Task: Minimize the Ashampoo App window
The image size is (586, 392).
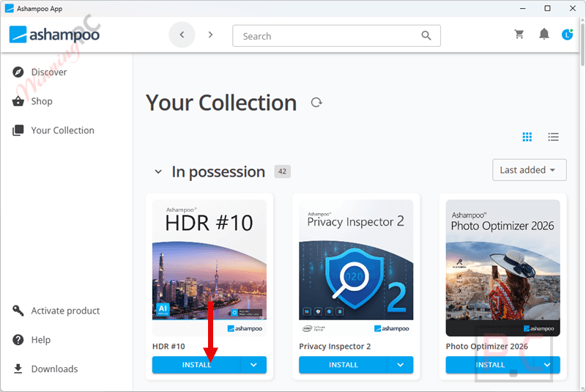Action: pyautogui.click(x=523, y=8)
